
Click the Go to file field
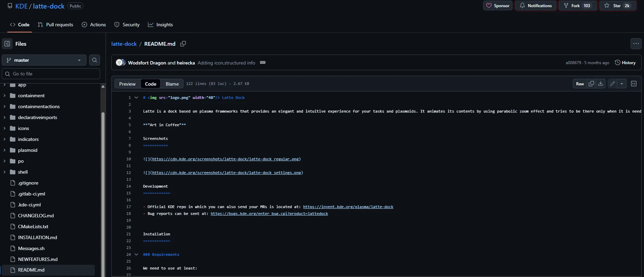tap(51, 74)
